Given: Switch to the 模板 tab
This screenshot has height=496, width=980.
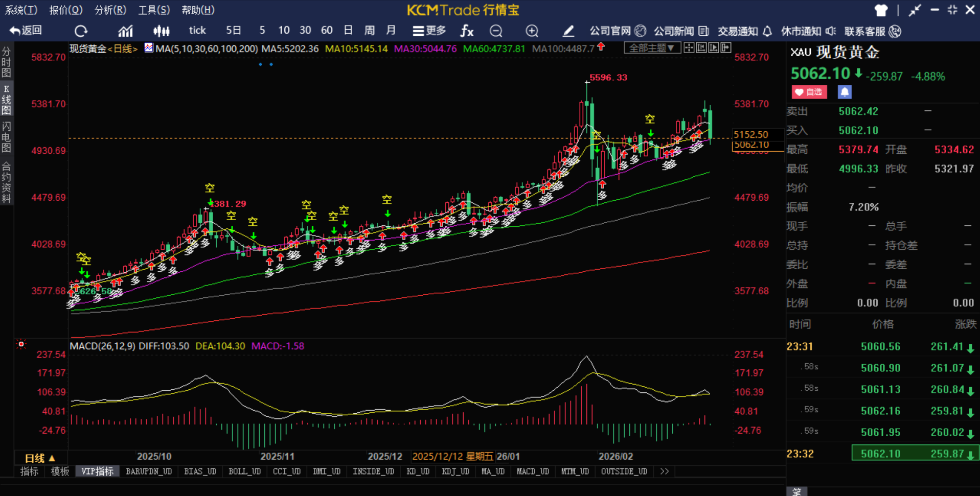Looking at the screenshot, I should [60, 471].
